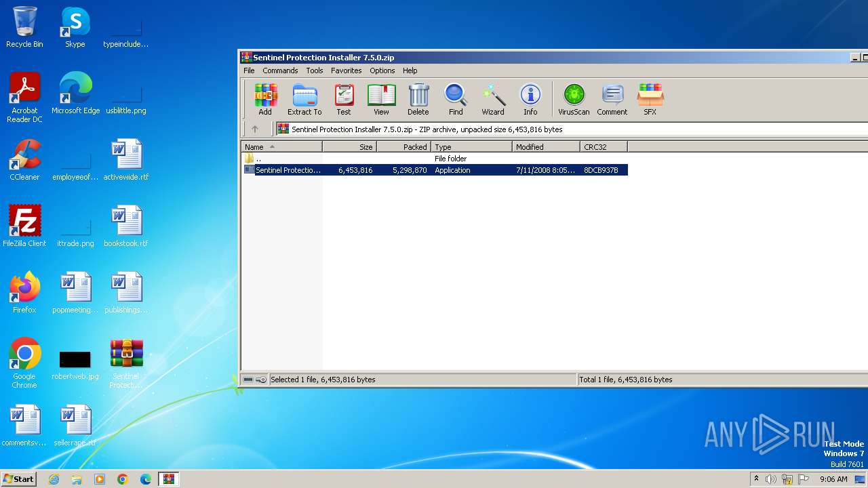
Task: Select Acrobat Reader DC desktop icon
Action: pos(24,98)
